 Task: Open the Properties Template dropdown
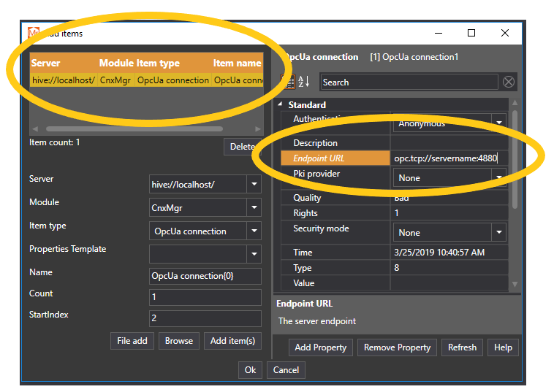tap(254, 254)
